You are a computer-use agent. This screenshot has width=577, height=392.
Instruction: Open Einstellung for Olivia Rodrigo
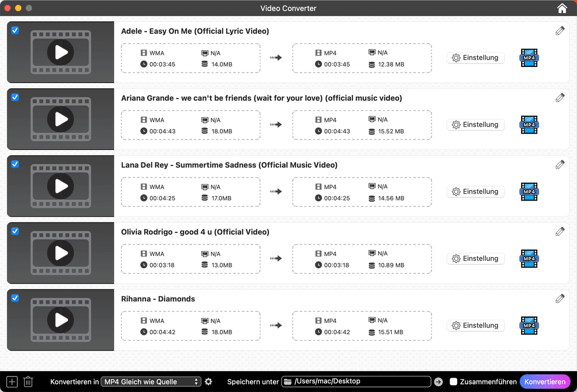click(475, 258)
